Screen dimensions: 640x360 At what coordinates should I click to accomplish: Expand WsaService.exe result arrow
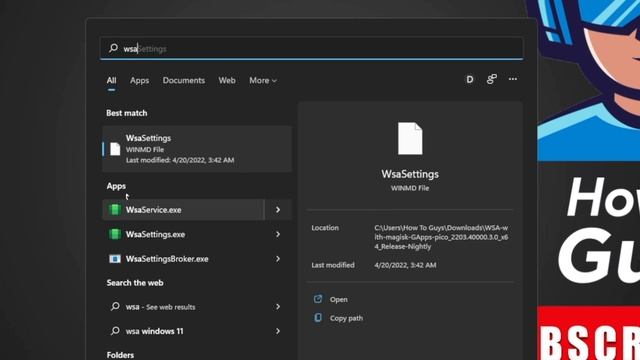[x=278, y=210]
